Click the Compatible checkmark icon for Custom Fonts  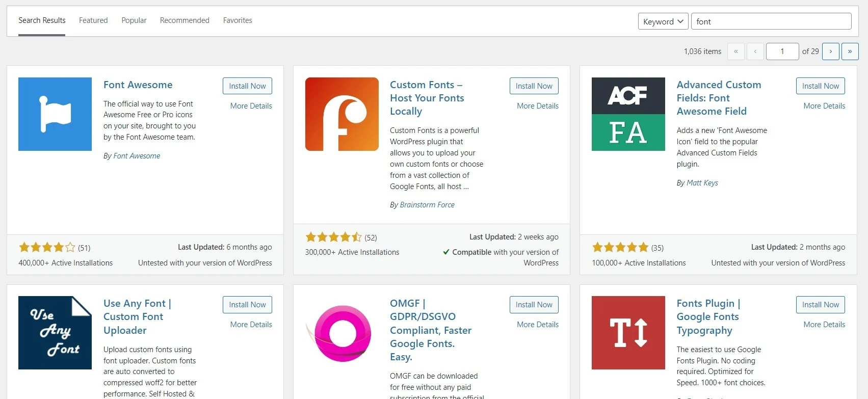[x=446, y=252]
